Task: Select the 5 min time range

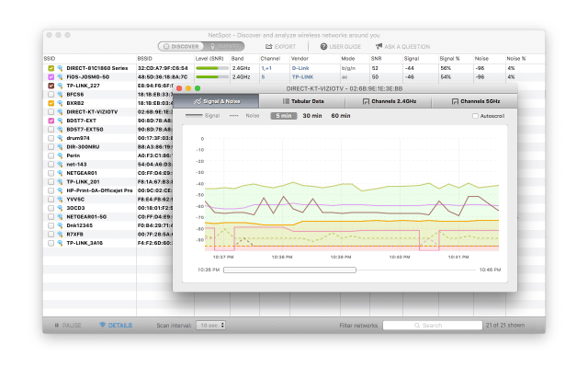Action: [284, 116]
